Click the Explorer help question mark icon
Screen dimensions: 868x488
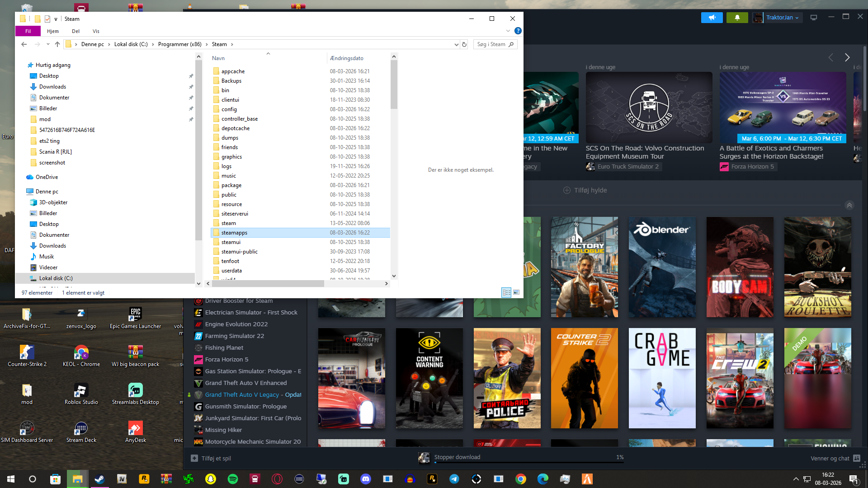(518, 31)
